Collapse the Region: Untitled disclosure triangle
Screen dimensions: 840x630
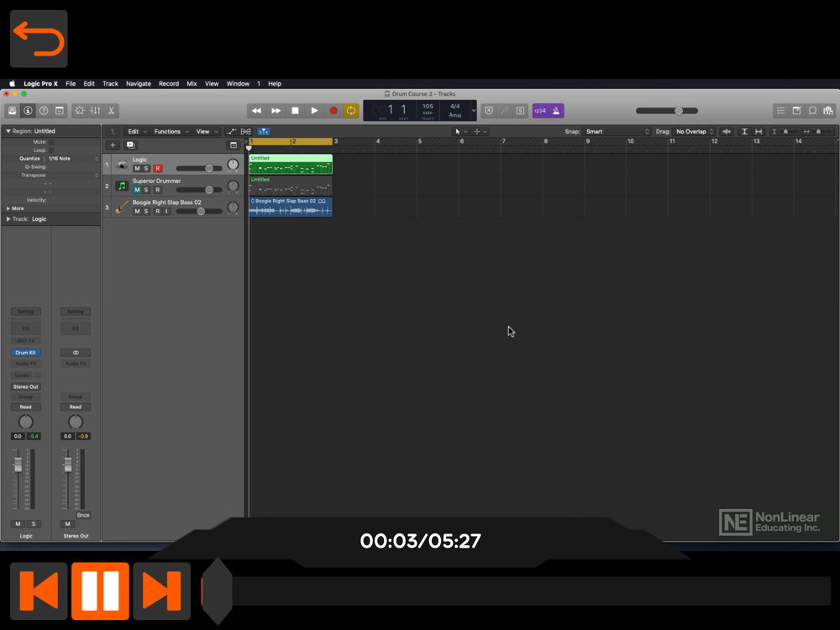coord(8,131)
